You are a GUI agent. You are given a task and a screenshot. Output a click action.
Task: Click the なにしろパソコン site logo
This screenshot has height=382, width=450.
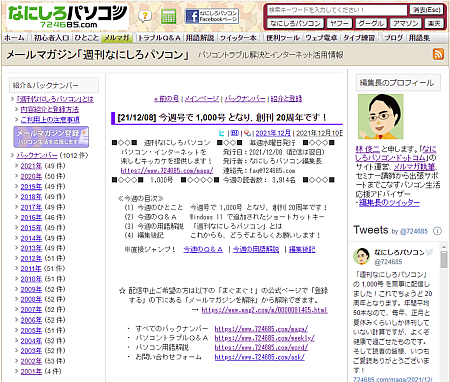67,17
